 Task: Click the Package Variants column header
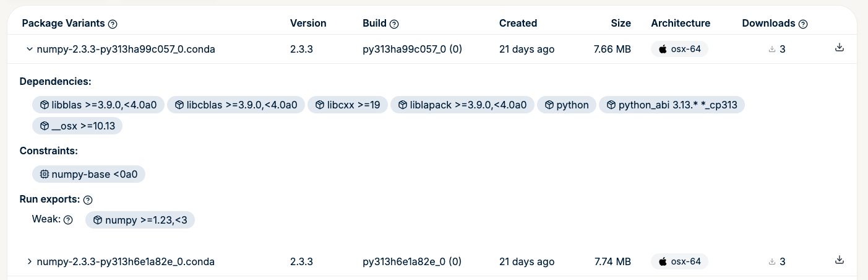(64, 23)
